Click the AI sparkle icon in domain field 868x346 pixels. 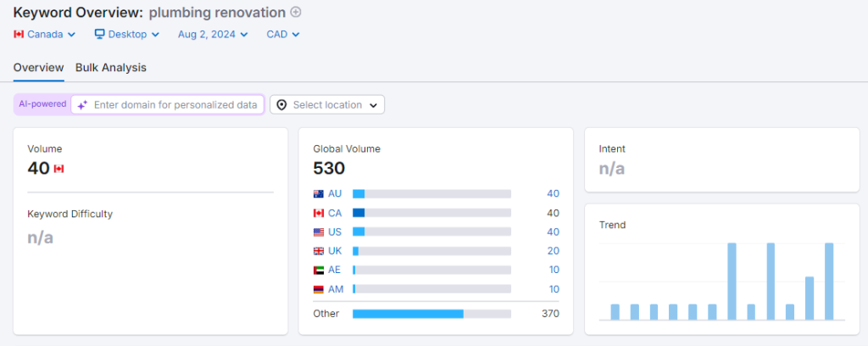tap(82, 105)
